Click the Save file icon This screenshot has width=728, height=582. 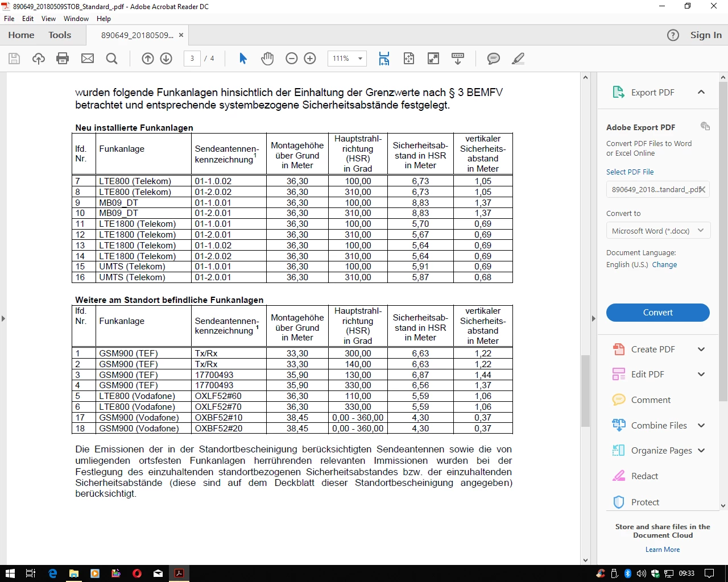(x=14, y=59)
